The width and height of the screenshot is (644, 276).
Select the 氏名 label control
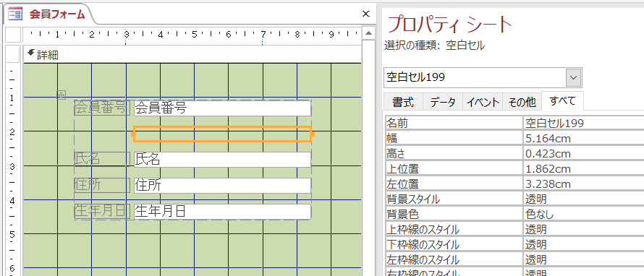click(x=102, y=160)
